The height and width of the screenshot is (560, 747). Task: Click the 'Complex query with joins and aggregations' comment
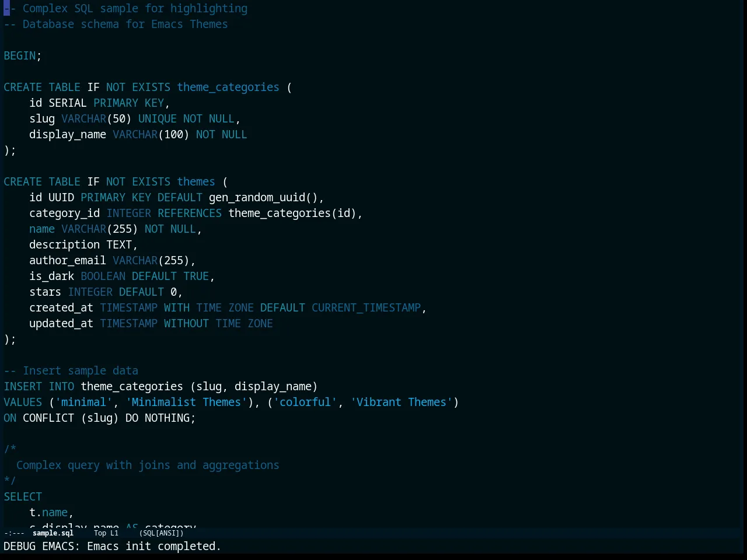[x=148, y=466]
